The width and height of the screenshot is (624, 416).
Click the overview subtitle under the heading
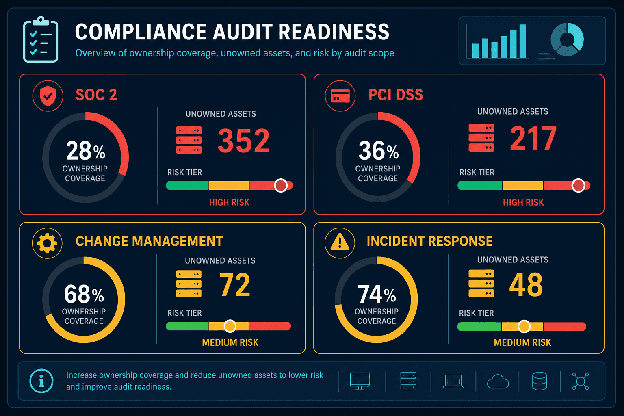pos(235,53)
